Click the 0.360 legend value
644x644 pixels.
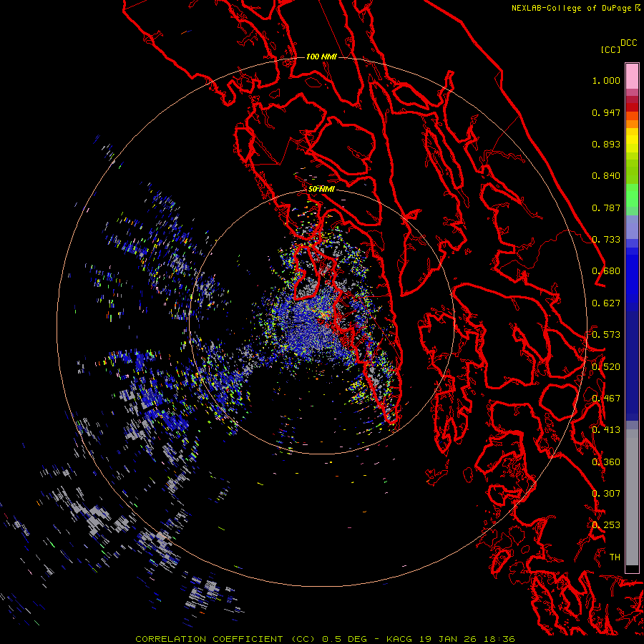click(x=606, y=462)
